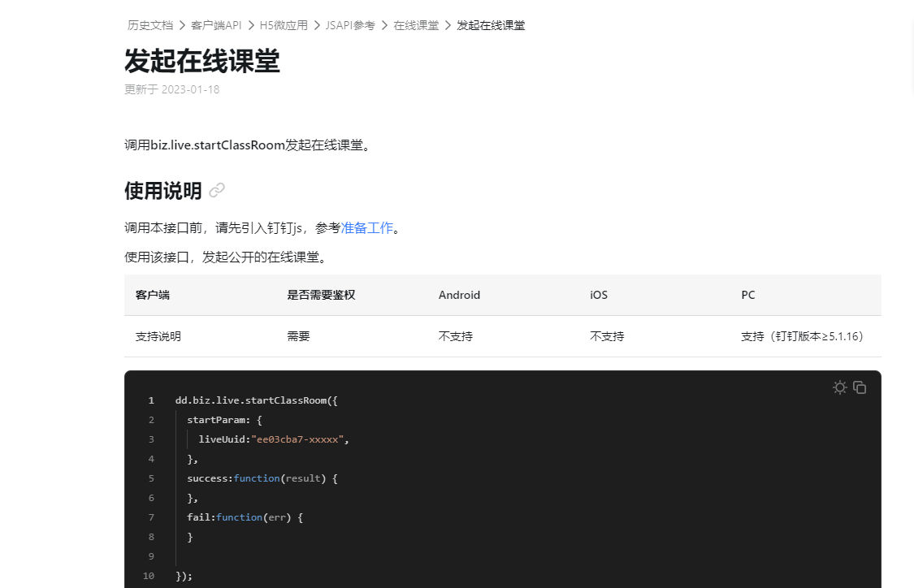Navigate to JSAPI参考 breadcrumb

350,25
